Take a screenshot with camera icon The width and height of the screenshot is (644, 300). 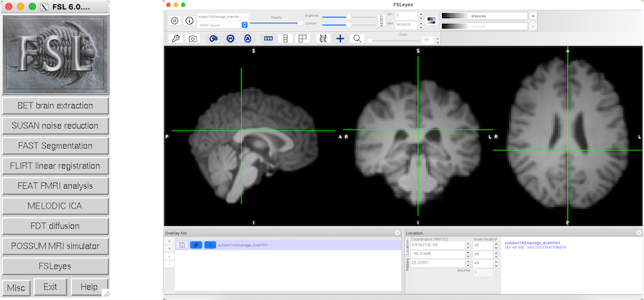tap(192, 38)
